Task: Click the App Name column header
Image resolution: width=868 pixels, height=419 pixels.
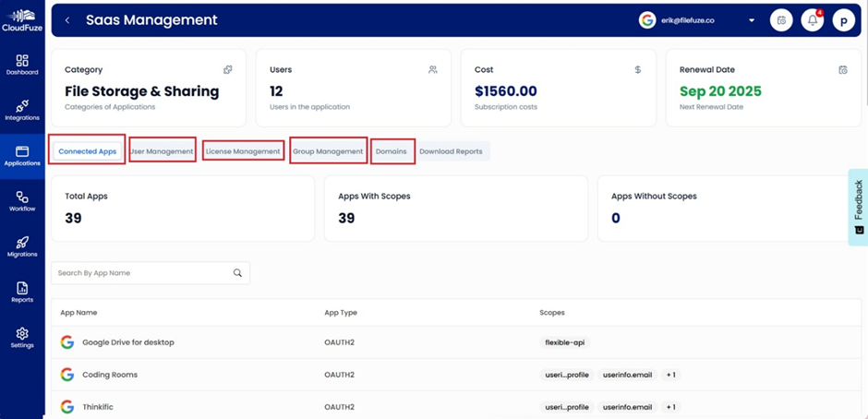Action: pyautogui.click(x=78, y=313)
